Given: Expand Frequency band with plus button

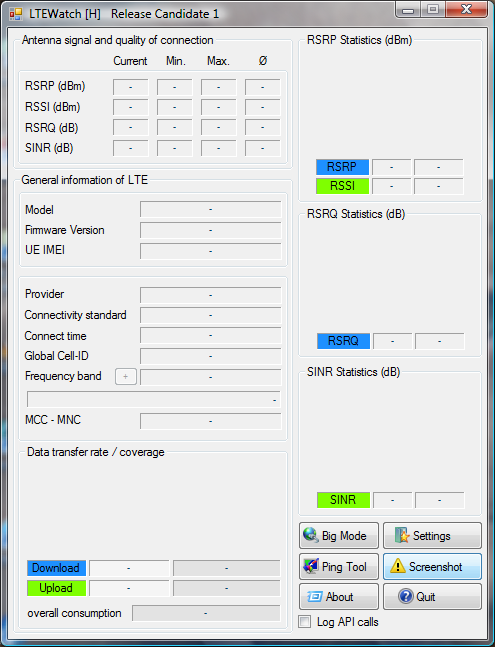Looking at the screenshot, I should click(126, 376).
